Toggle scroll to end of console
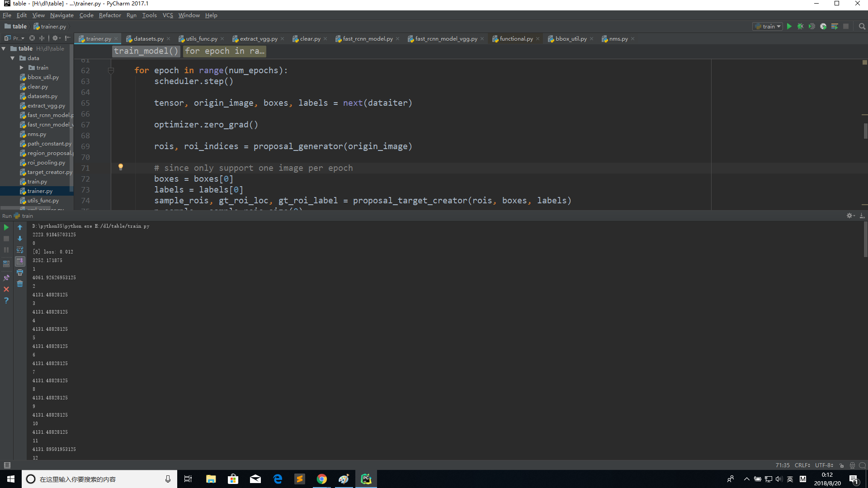The width and height of the screenshot is (868, 488). [20, 261]
